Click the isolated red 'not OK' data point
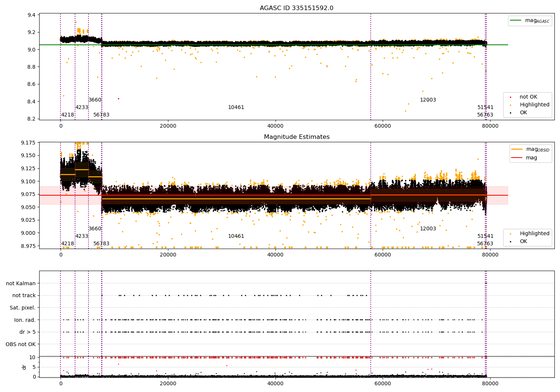 [118, 99]
